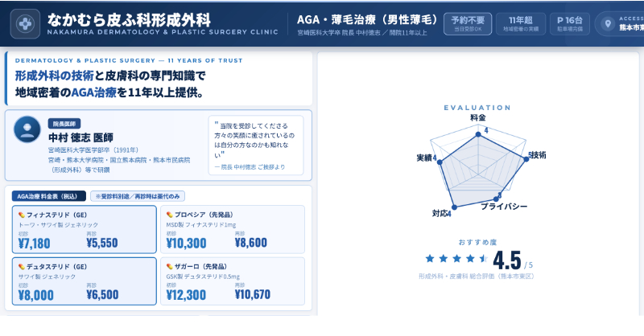This screenshot has height=336, width=644.
Task: Open the AGA治療 料金表 tab label
Action: click(50, 196)
